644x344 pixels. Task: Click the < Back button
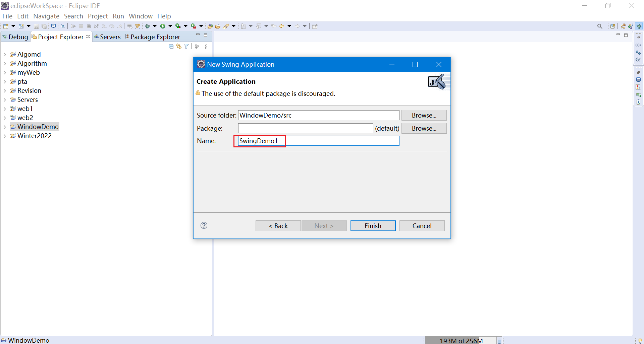(x=278, y=226)
